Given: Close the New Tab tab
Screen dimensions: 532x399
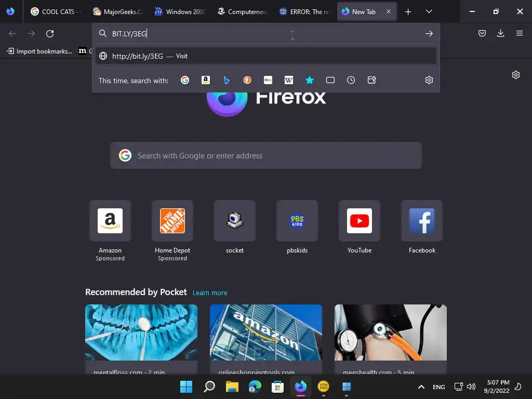Looking at the screenshot, I should click(389, 11).
